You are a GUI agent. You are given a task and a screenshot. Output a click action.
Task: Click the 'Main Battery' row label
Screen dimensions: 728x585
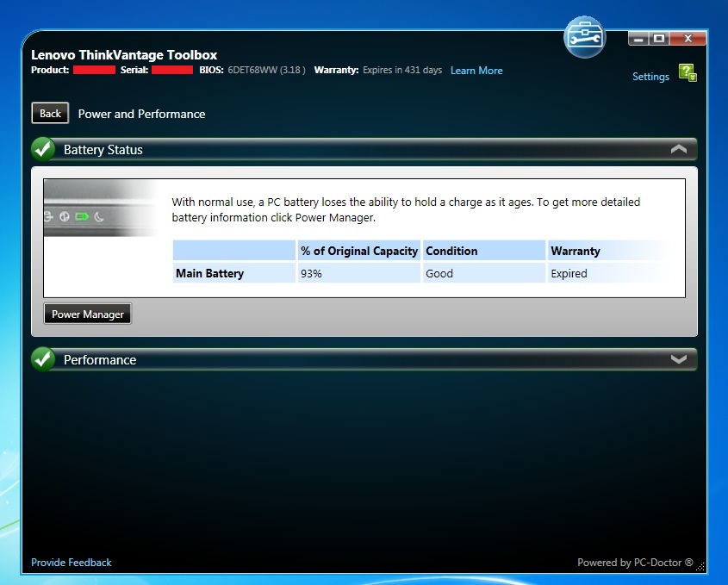[210, 273]
